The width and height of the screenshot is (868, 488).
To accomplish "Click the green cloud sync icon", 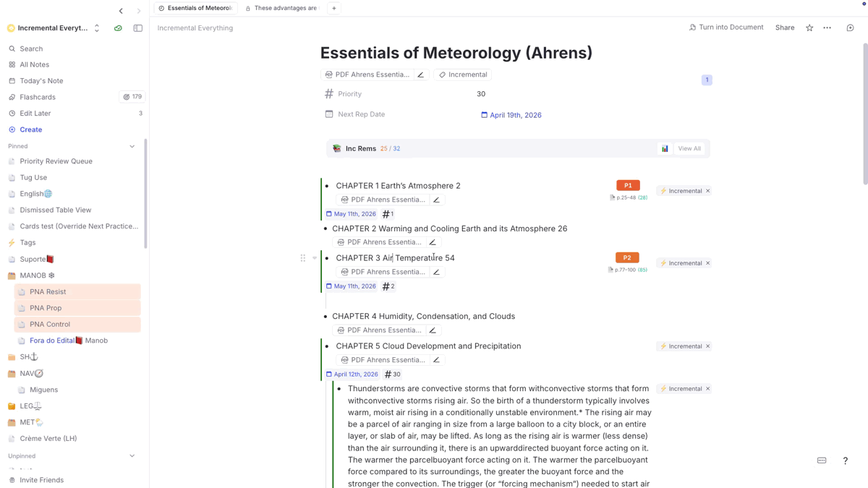I will point(118,28).
